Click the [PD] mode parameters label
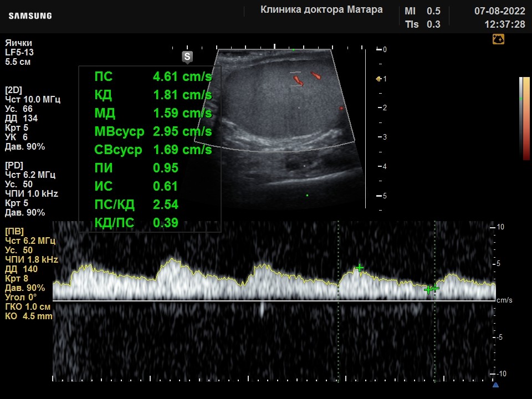 point(14,165)
